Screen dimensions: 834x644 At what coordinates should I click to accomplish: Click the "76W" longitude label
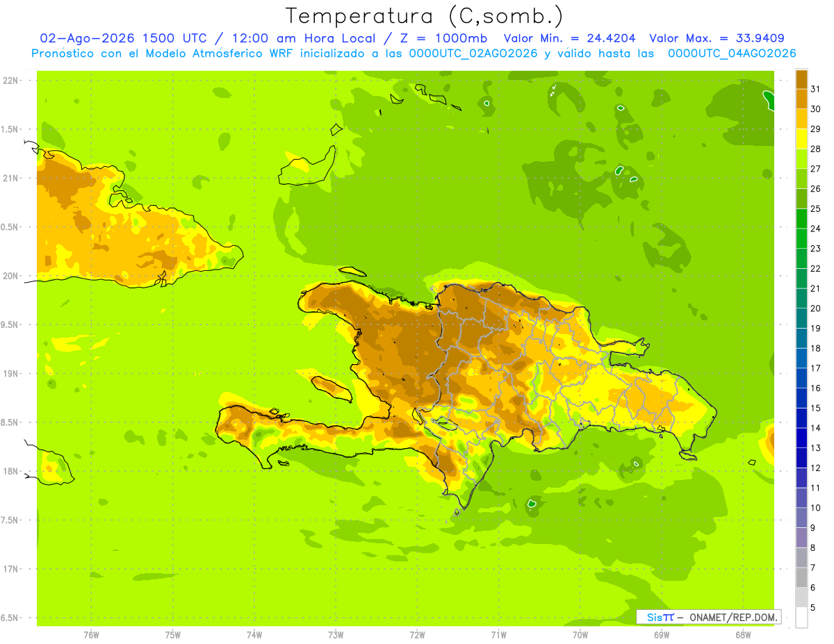[x=91, y=635]
